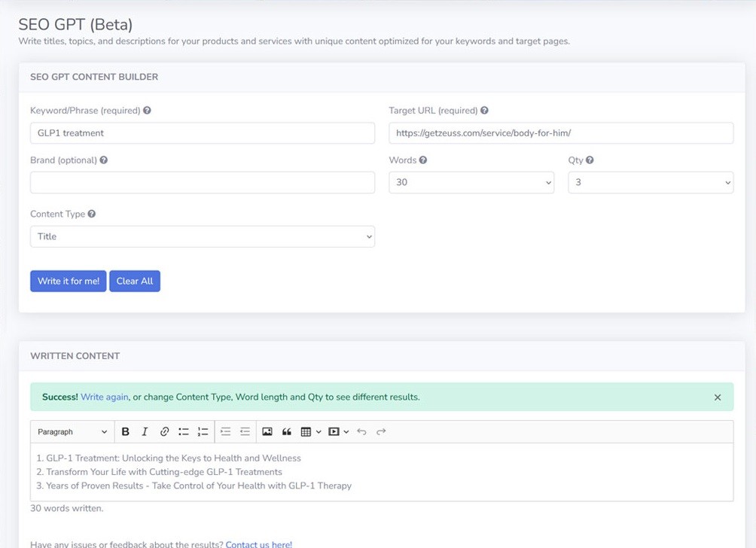Expand the media options arrow

tap(346, 432)
